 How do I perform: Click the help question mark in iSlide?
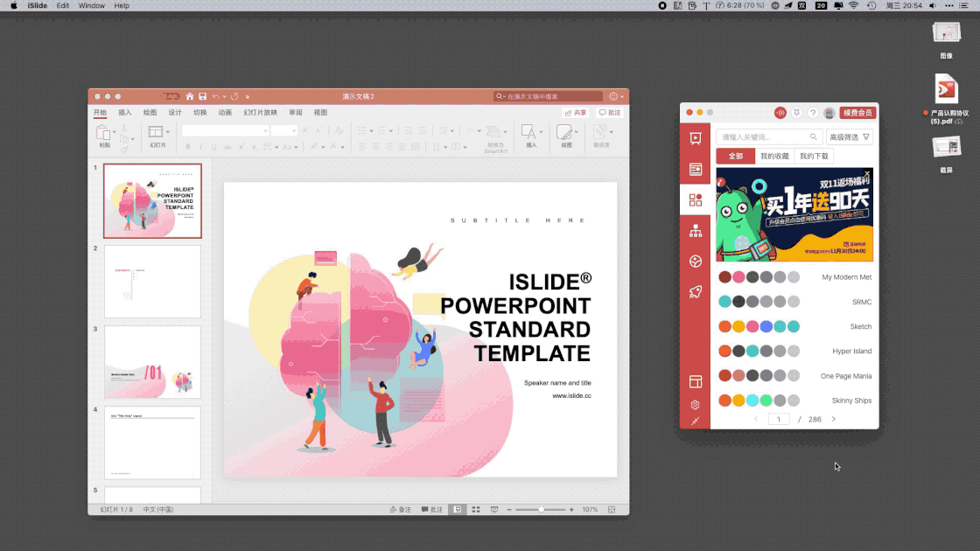(813, 113)
